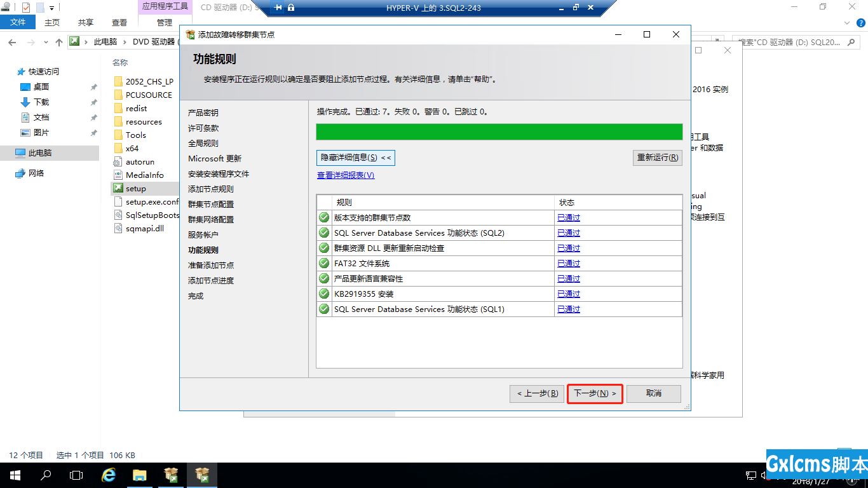Click the 状态 column header in rules table
Viewport: 868px width, 488px height.
(x=618, y=202)
